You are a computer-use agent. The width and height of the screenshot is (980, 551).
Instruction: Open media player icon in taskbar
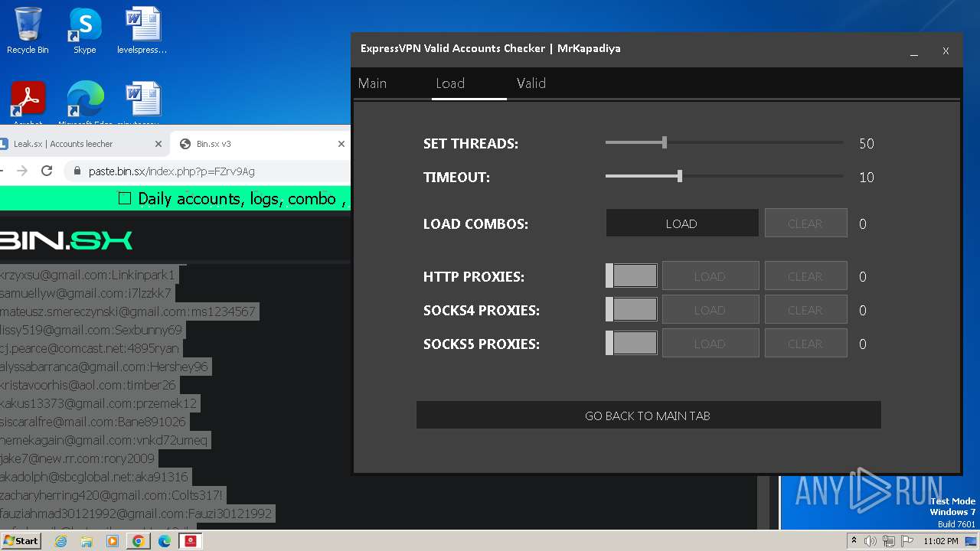tap(113, 541)
